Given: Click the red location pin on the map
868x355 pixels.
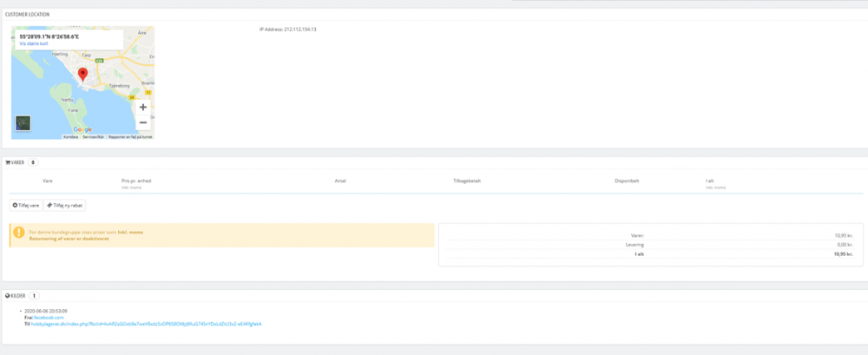Looking at the screenshot, I should [x=82, y=75].
